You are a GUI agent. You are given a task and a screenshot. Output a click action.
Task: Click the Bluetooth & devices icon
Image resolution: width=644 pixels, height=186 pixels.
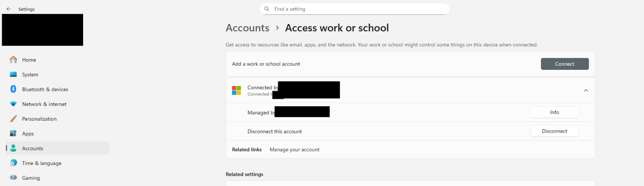pyautogui.click(x=13, y=89)
